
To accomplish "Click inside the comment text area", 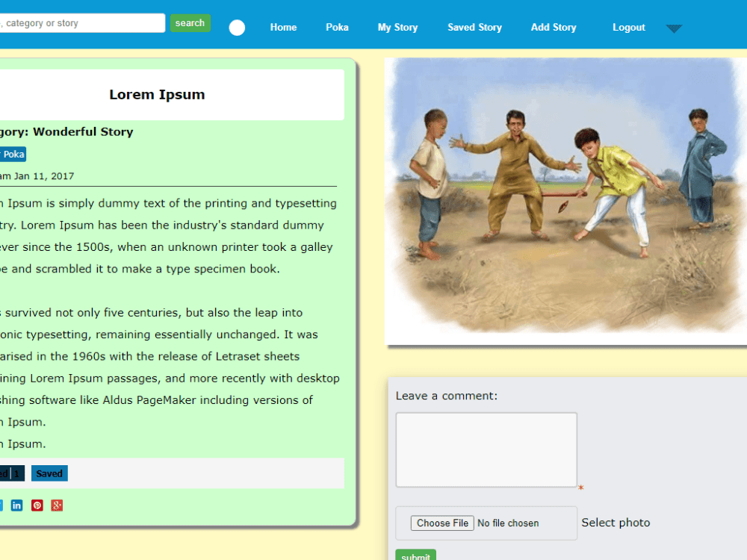I will click(486, 450).
